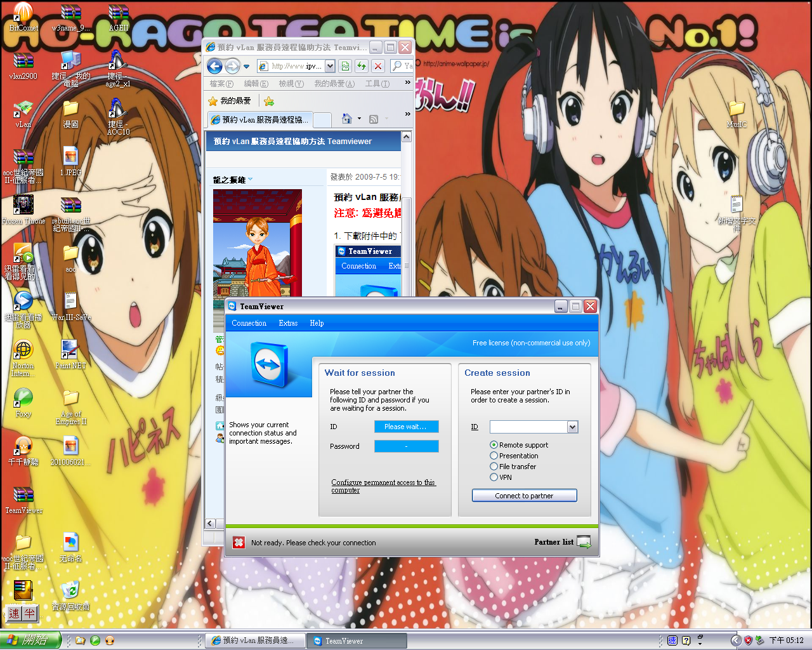The image size is (812, 650).
Task: Expand the IE home button dropdown arrow
Action: point(359,119)
